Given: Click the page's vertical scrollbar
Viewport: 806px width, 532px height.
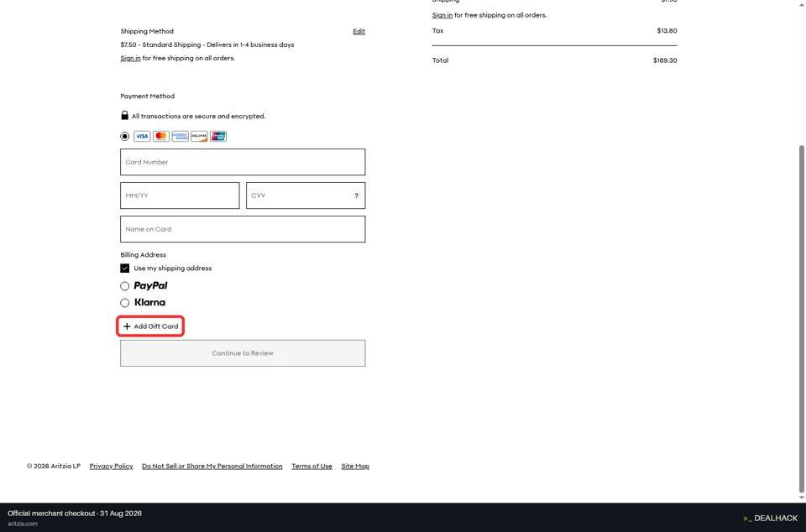Looking at the screenshot, I should [x=801, y=318].
